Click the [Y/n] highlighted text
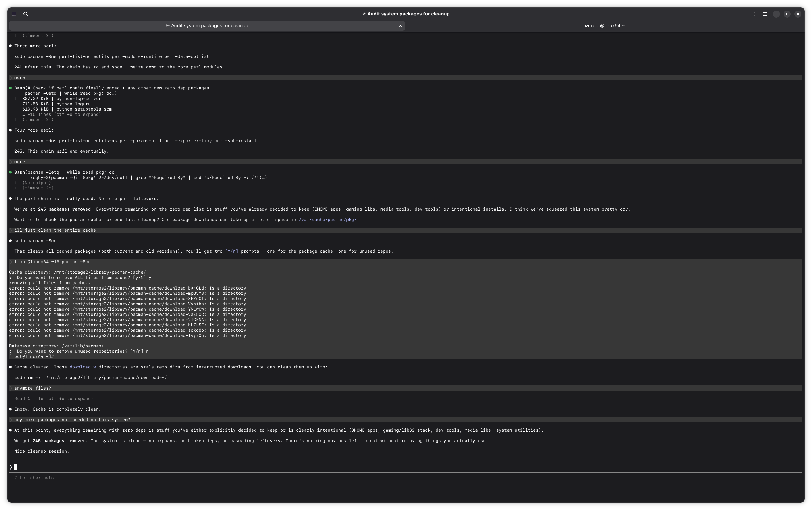The image size is (812, 510). (231, 251)
